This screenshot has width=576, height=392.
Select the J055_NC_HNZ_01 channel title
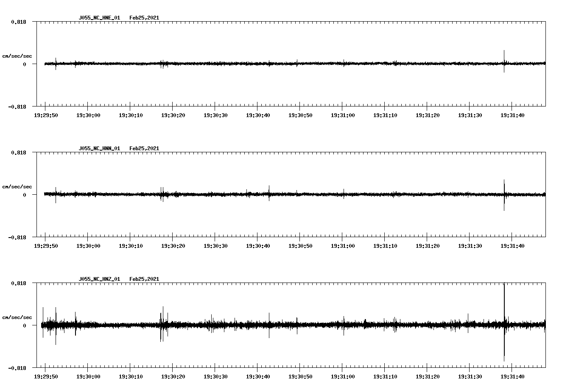tap(99, 278)
